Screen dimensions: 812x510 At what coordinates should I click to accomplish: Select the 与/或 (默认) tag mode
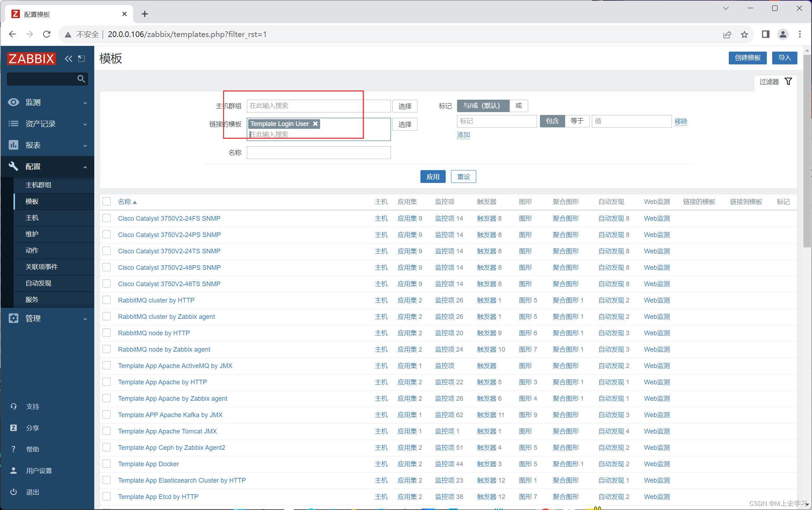point(483,106)
